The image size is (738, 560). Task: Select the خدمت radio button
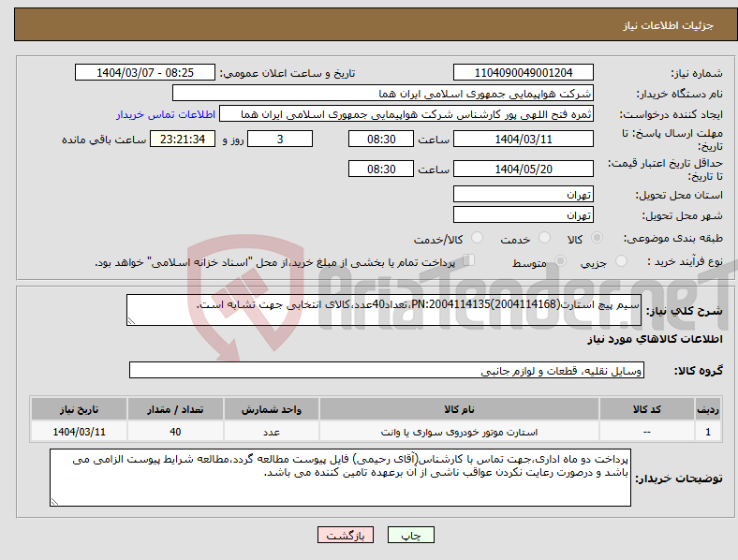544,238
